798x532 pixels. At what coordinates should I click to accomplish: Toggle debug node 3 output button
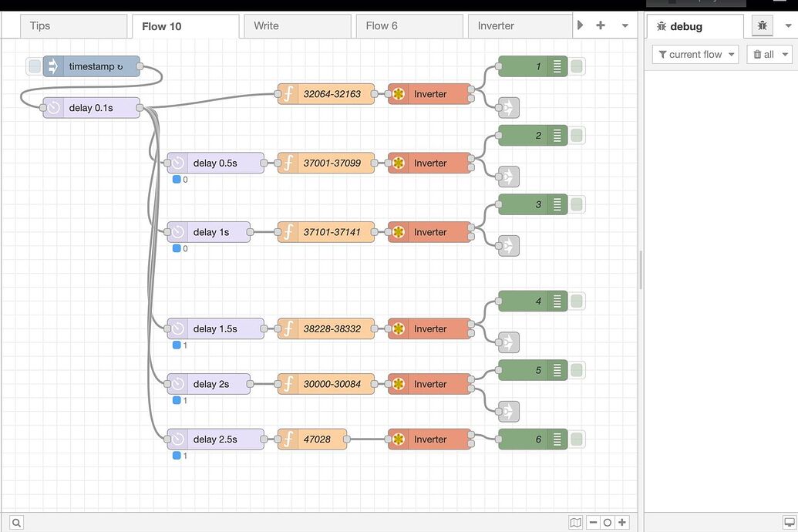[x=577, y=204]
